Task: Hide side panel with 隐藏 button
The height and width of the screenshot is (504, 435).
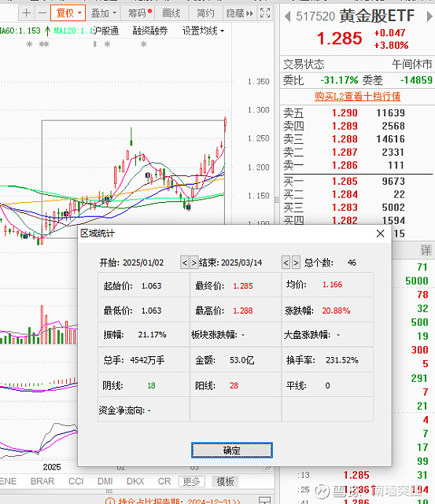Action: [239, 13]
